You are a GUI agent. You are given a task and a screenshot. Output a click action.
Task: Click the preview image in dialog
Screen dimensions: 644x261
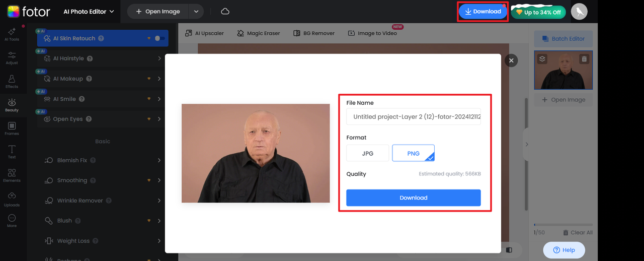pyautogui.click(x=256, y=153)
